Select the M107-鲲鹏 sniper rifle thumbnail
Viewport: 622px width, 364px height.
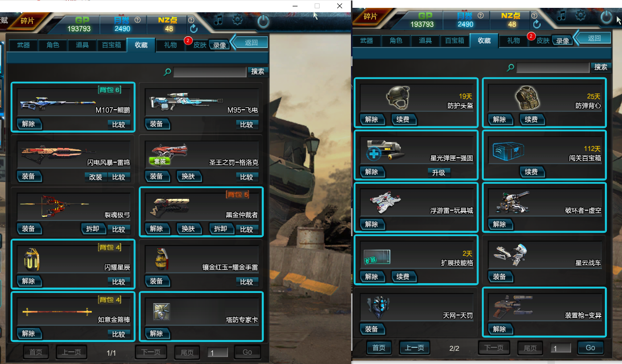click(x=58, y=103)
